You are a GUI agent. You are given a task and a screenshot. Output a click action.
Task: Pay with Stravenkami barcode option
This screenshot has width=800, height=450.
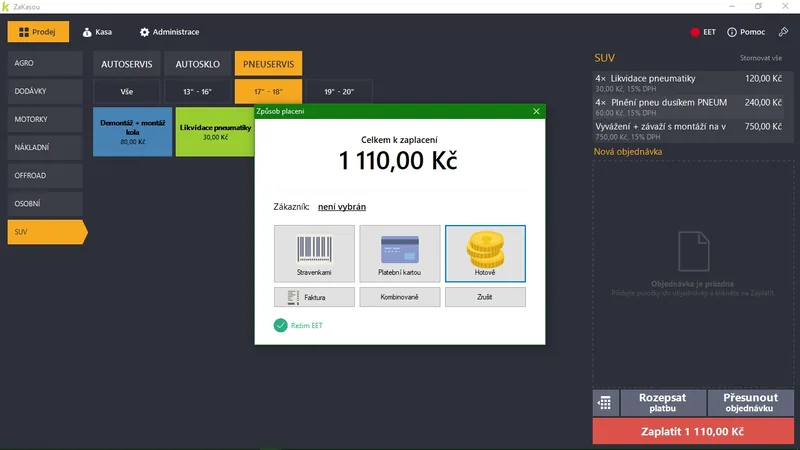click(314, 254)
